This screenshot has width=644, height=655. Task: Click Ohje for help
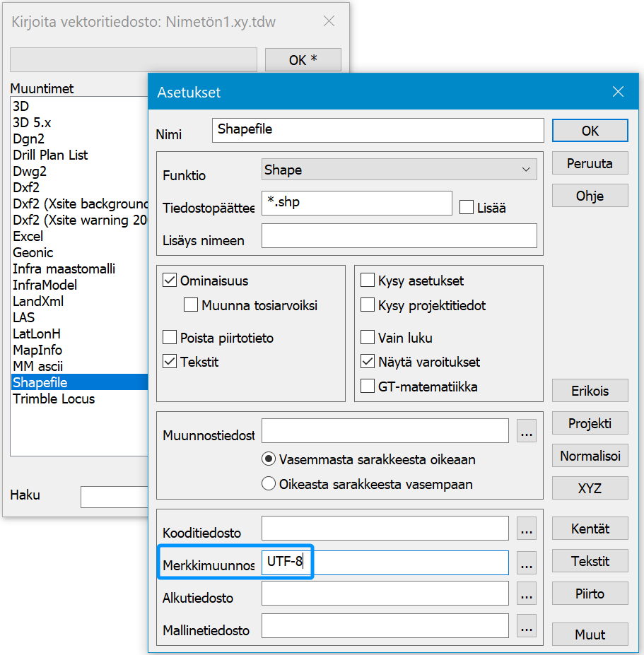590,195
